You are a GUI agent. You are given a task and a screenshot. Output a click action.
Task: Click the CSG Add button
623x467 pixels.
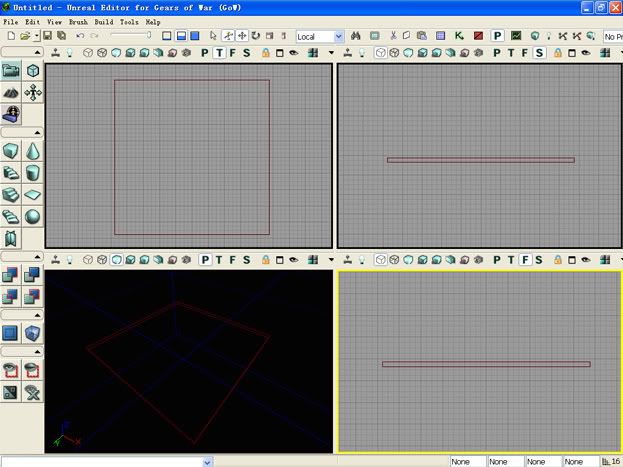(x=11, y=275)
